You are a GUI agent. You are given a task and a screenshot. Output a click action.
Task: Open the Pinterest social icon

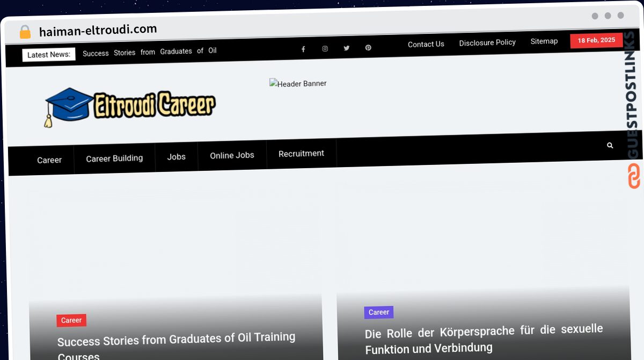(x=368, y=47)
